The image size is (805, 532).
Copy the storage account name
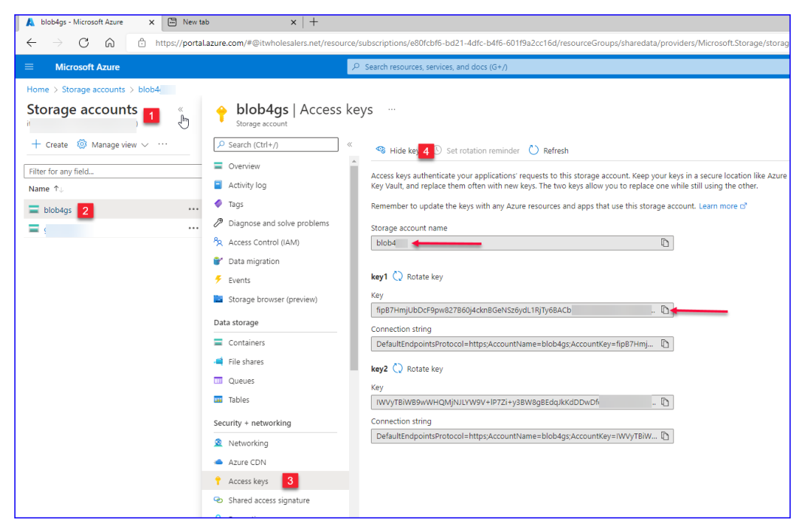[665, 243]
